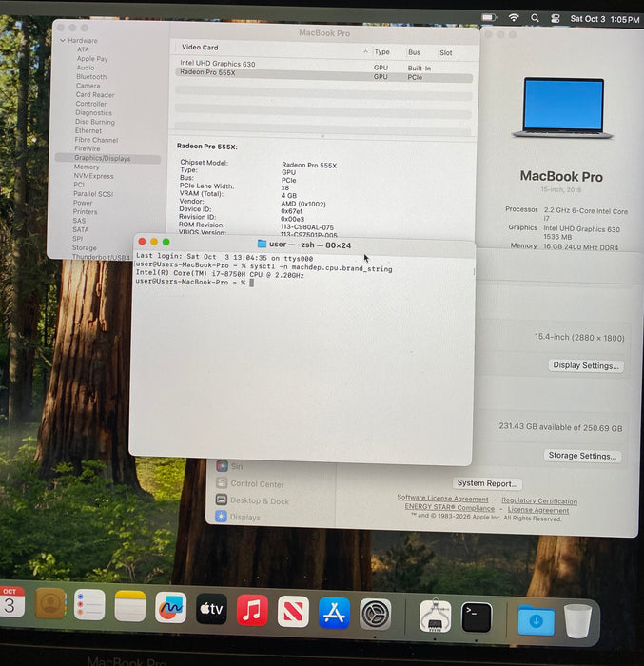Click the Terminal command prompt line
The height and width of the screenshot is (666, 644).
(x=195, y=282)
